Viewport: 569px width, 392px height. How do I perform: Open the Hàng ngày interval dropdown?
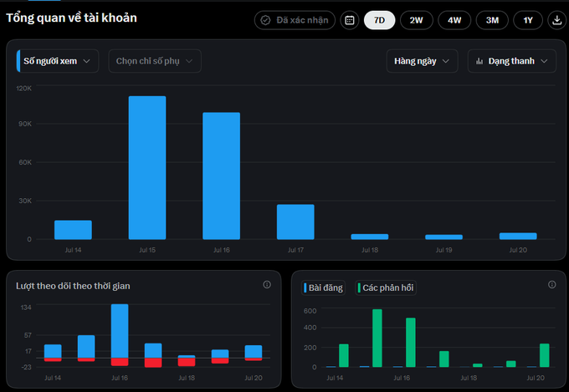pyautogui.click(x=422, y=61)
